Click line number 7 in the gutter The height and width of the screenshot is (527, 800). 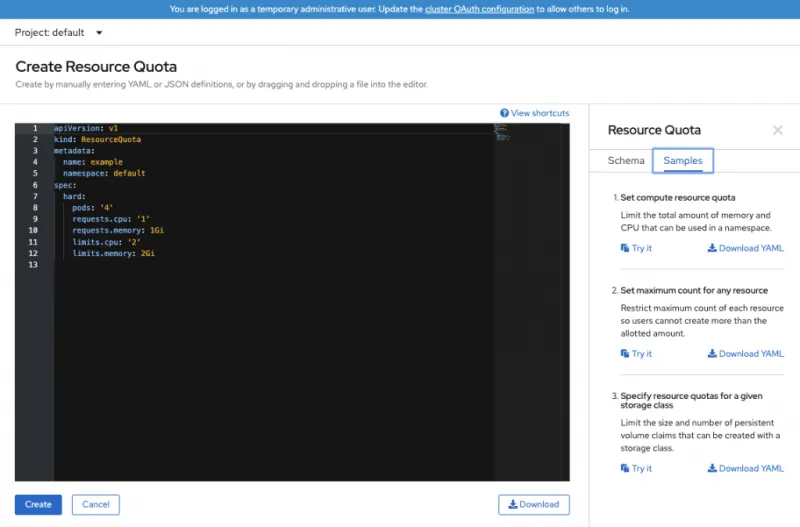point(34,196)
